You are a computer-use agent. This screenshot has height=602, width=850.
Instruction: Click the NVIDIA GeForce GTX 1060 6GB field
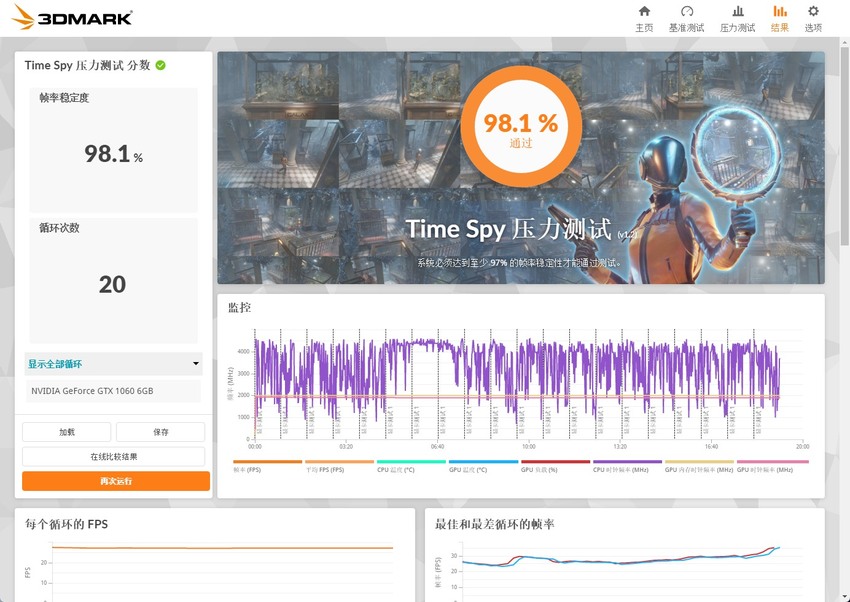click(x=113, y=391)
